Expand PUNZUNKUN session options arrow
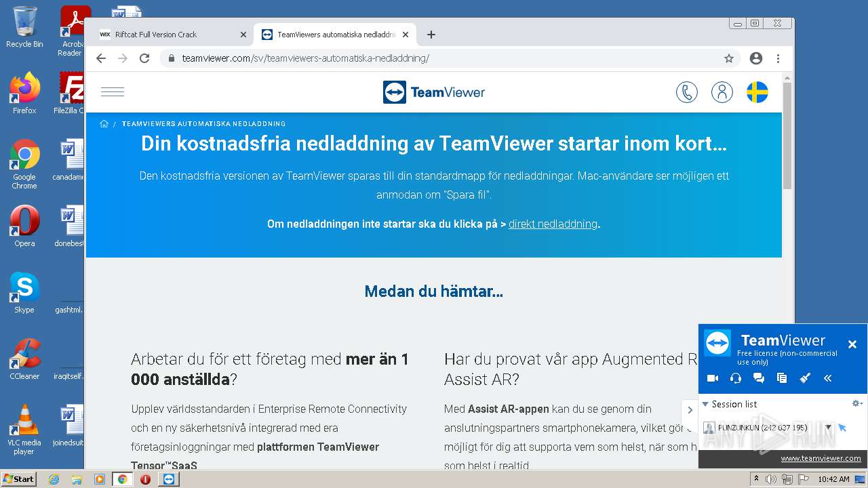The image size is (868, 488). [x=828, y=428]
